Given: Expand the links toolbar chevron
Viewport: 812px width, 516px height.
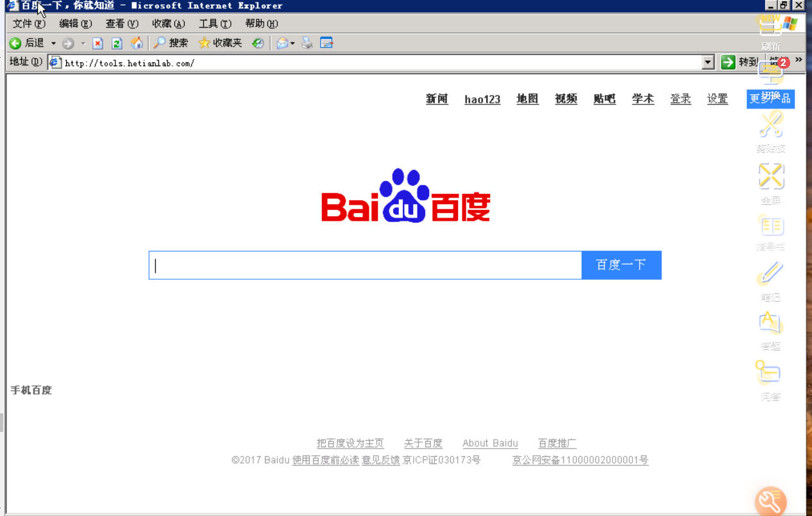Looking at the screenshot, I should pyautogui.click(x=799, y=60).
